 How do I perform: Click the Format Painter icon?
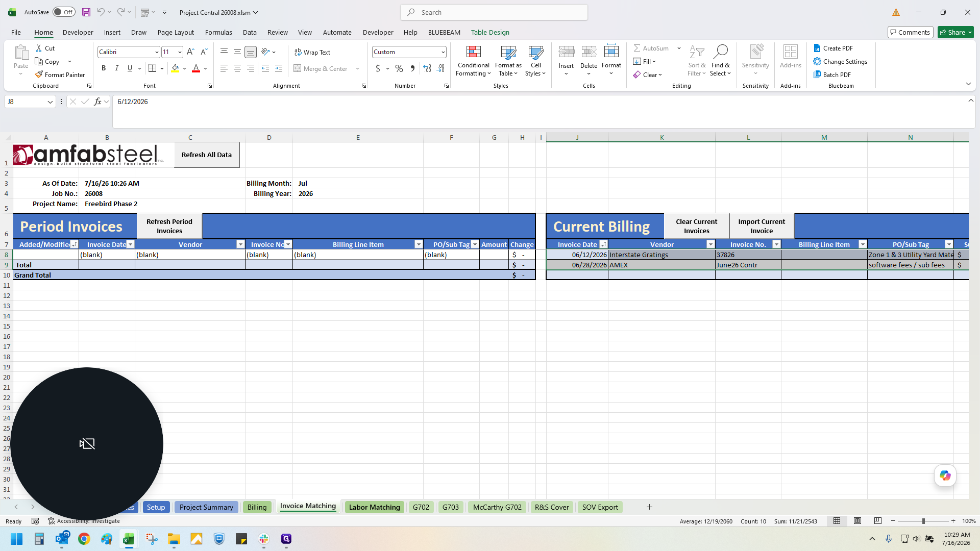point(39,74)
